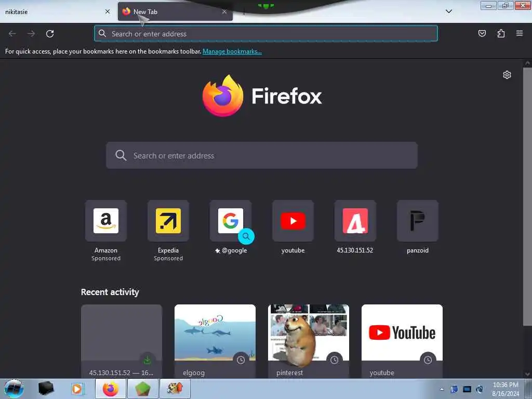Open the Extensions puzzle icon
This screenshot has width=532, height=399.
point(501,33)
